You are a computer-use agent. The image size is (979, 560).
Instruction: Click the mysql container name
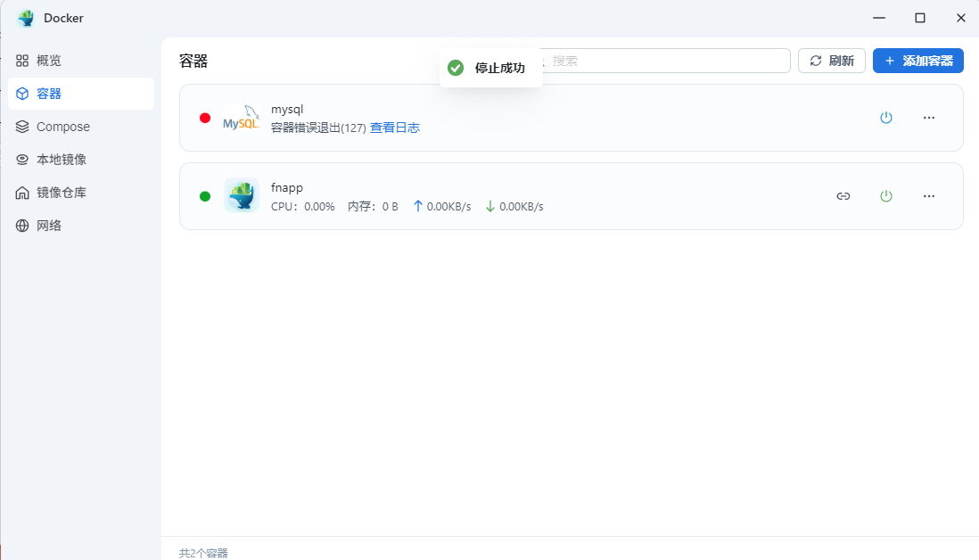[287, 110]
